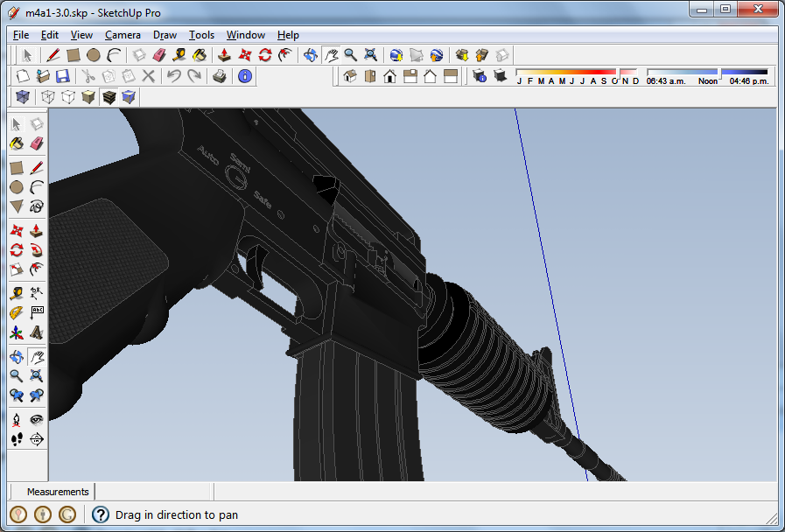Undo the last action with the Undo arrow
The width and height of the screenshot is (785, 532).
click(174, 76)
